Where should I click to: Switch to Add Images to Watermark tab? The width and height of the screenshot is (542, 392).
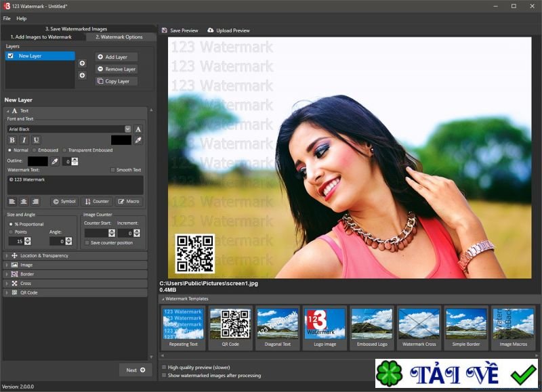[x=41, y=37]
